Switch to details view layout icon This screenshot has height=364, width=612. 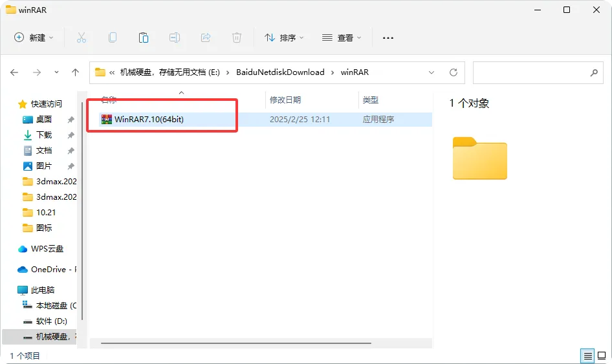tap(588, 356)
